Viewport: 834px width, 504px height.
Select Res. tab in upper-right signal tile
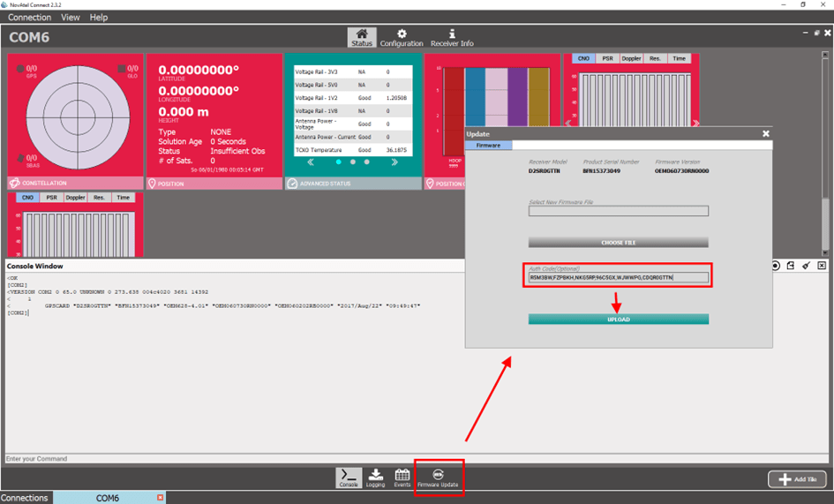[x=655, y=58]
